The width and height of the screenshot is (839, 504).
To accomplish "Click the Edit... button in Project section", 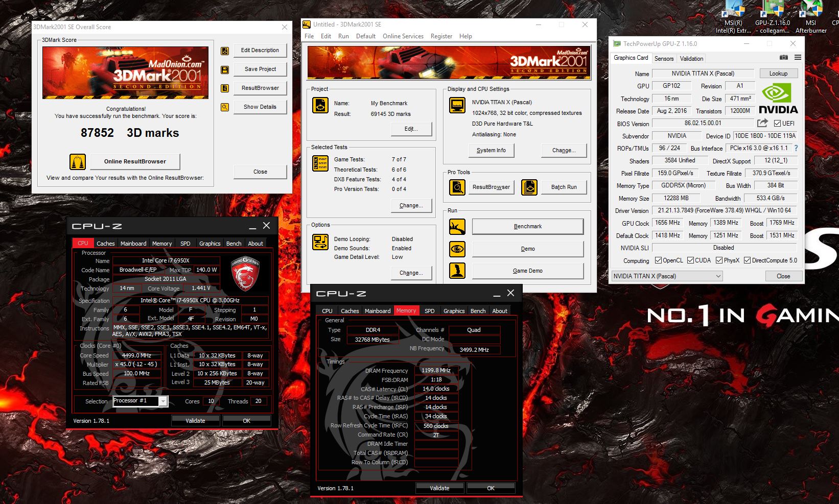I will point(411,129).
